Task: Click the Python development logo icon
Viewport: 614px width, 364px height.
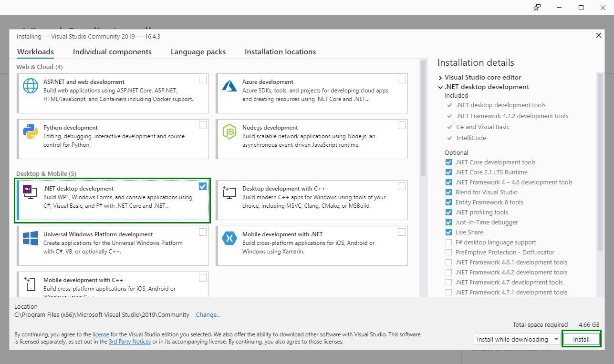Action: pyautogui.click(x=31, y=131)
